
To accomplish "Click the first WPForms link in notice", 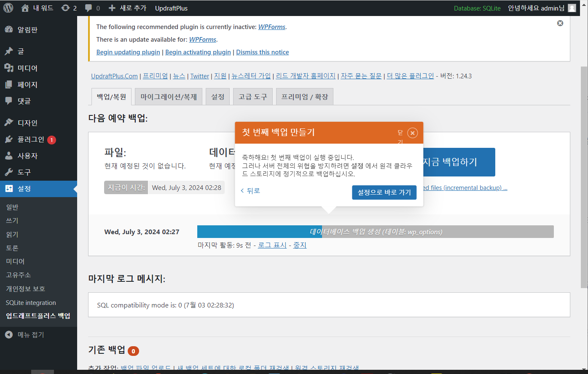I will 272,27.
